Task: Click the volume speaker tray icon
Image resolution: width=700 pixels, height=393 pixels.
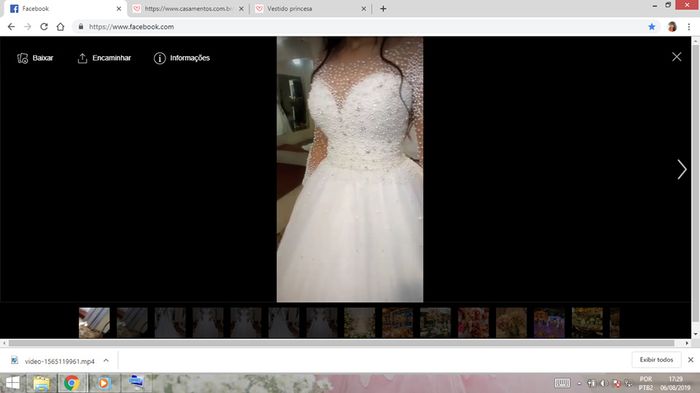Action: tap(604, 383)
